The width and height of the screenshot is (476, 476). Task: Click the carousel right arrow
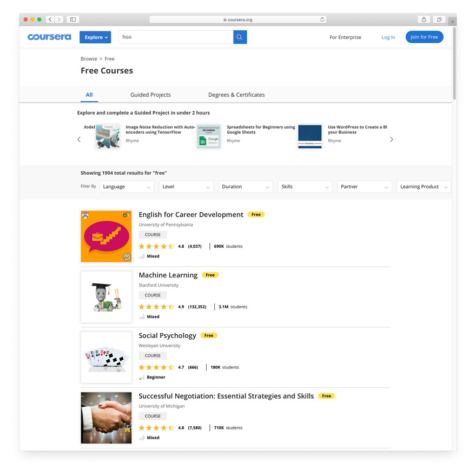391,139
